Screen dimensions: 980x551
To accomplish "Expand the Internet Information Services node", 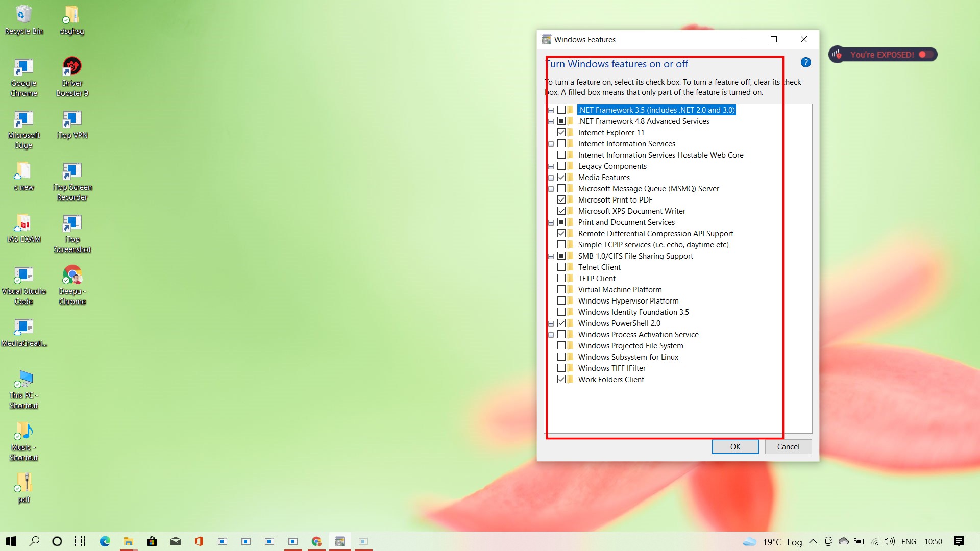I will coord(551,144).
